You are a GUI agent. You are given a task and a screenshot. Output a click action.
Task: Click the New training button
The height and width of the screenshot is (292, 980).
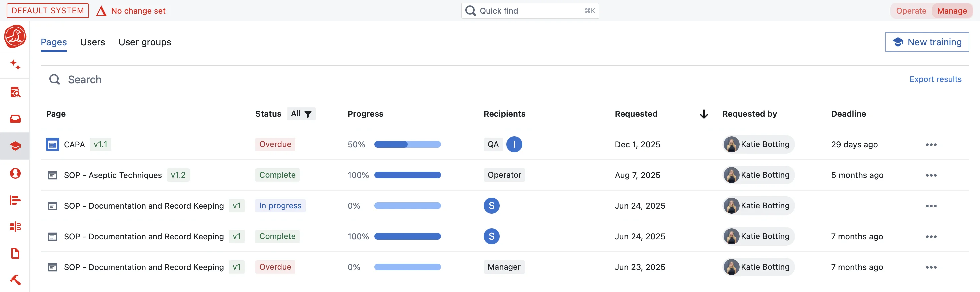[x=926, y=42]
